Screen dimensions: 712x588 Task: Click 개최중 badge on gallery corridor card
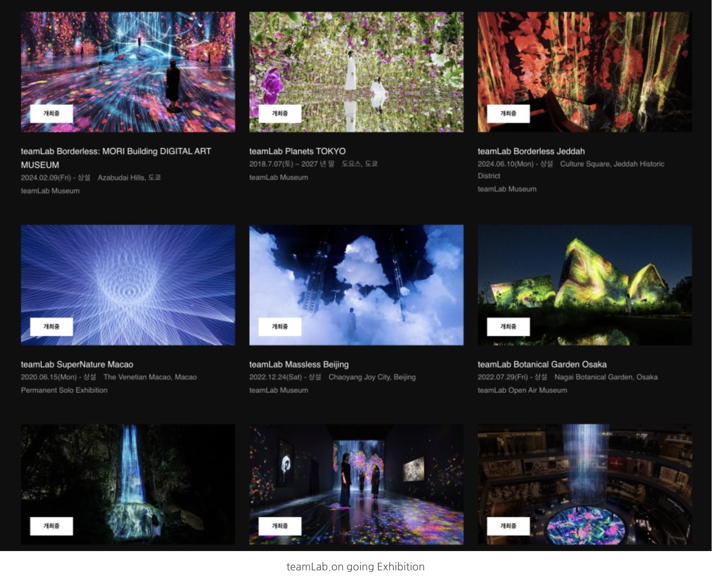coord(280,526)
